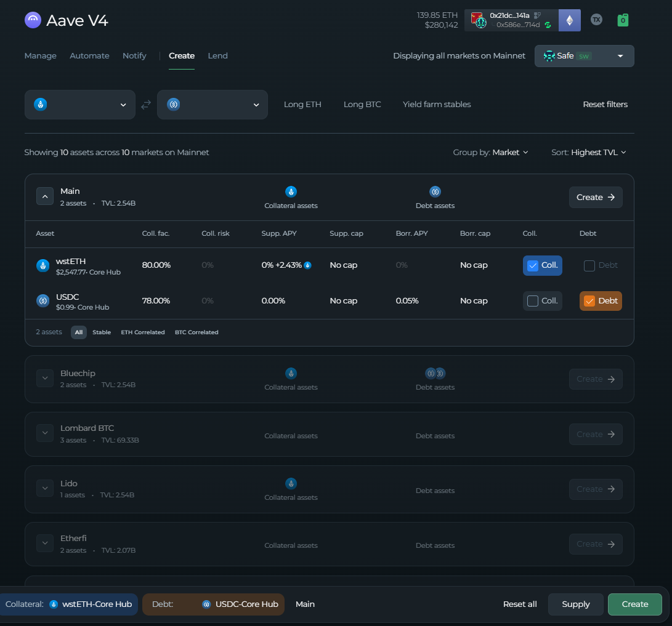The height and width of the screenshot is (626, 672).
Task: Click the green gas canister icon
Action: tap(623, 20)
